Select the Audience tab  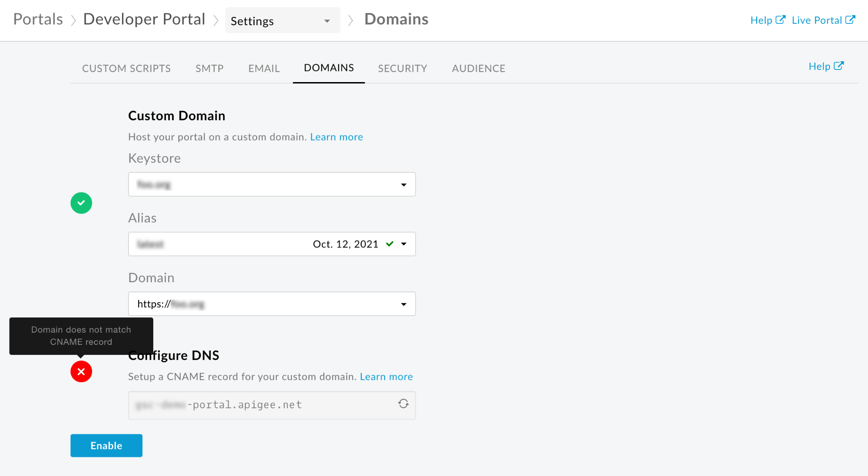[478, 69]
